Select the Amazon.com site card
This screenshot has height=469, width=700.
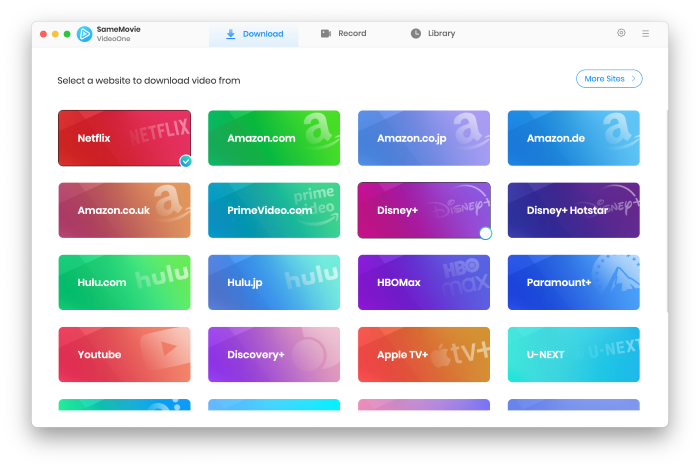[274, 138]
